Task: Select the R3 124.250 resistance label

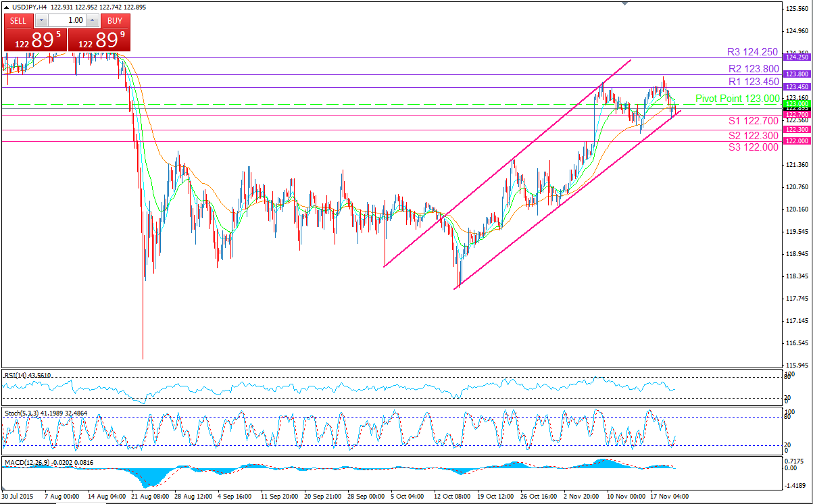Action: coord(753,51)
